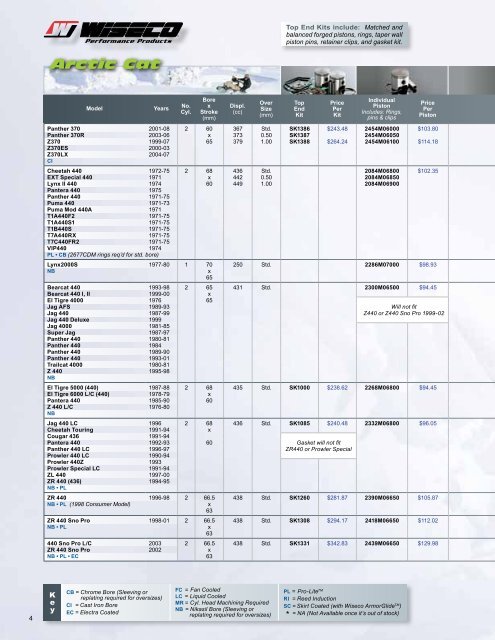Select the Jag 440 Deluxe model

[x=68, y=320]
